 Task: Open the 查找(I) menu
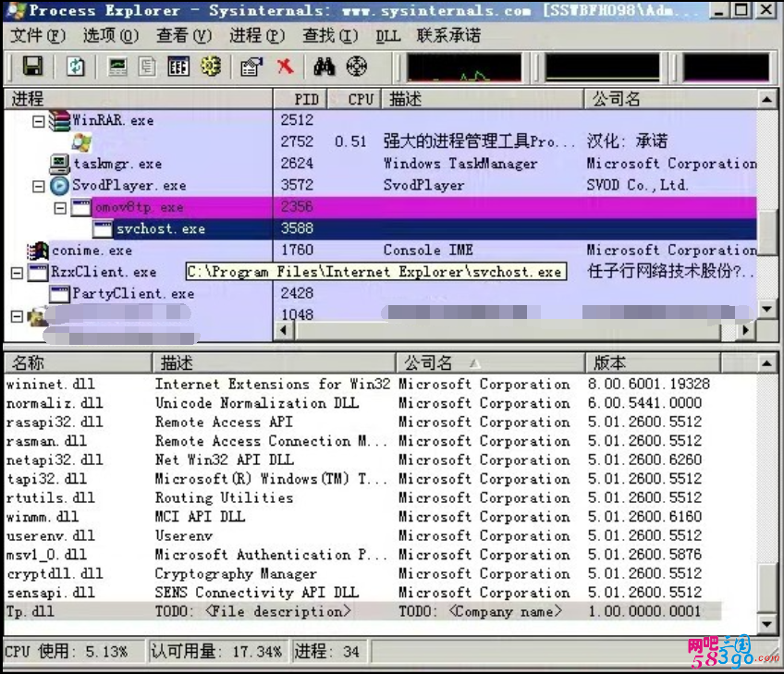(330, 35)
